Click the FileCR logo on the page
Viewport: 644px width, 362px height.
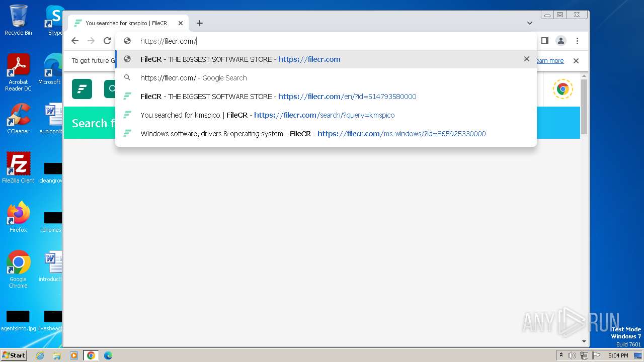82,89
